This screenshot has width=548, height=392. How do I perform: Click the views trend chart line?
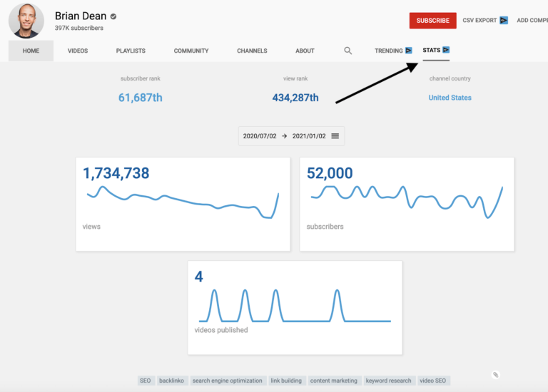(183, 202)
